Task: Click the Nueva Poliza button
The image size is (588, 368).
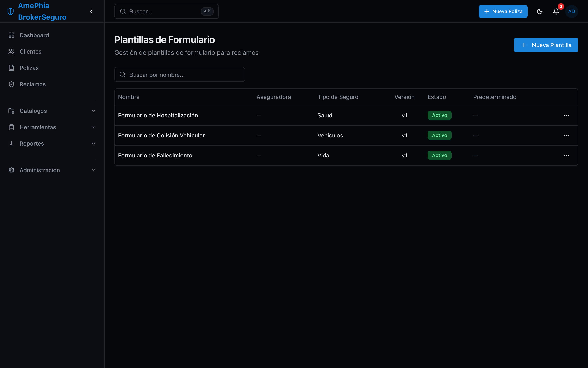Action: click(503, 11)
